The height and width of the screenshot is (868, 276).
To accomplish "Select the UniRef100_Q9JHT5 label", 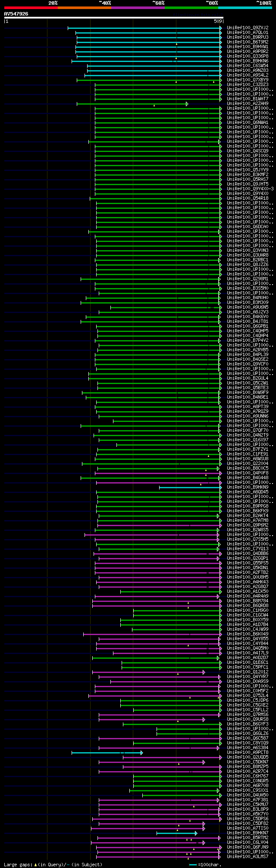I will [x=248, y=184].
